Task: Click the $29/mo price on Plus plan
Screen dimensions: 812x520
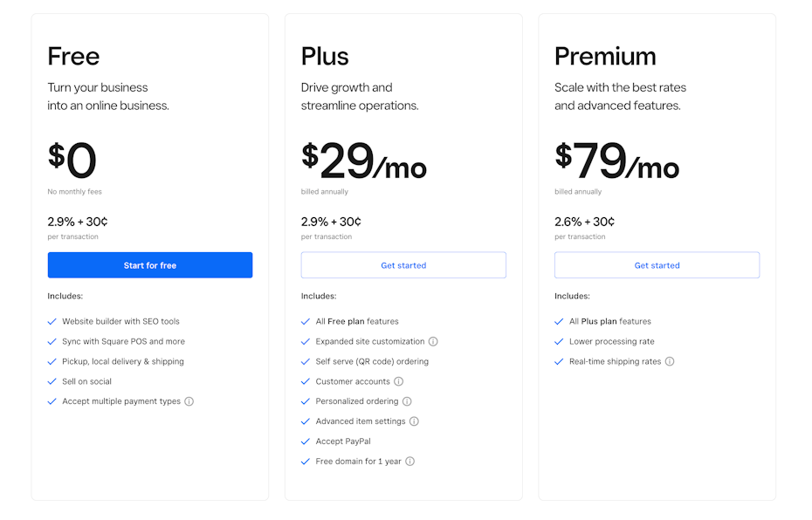Action: tap(363, 161)
